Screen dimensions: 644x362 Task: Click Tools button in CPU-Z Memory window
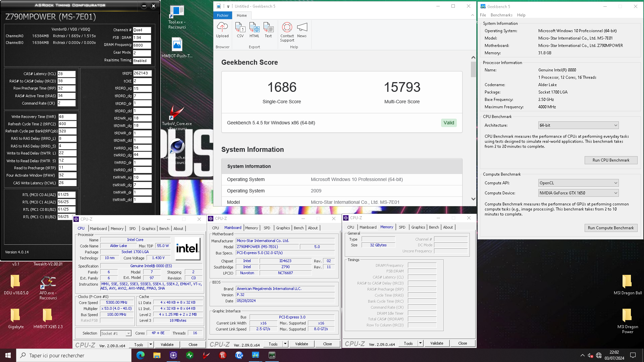[408, 343]
